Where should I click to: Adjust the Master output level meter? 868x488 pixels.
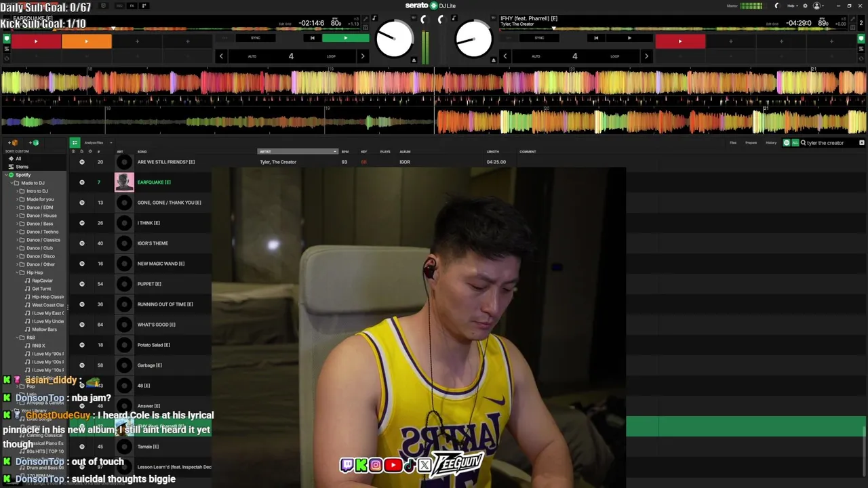(x=751, y=6)
